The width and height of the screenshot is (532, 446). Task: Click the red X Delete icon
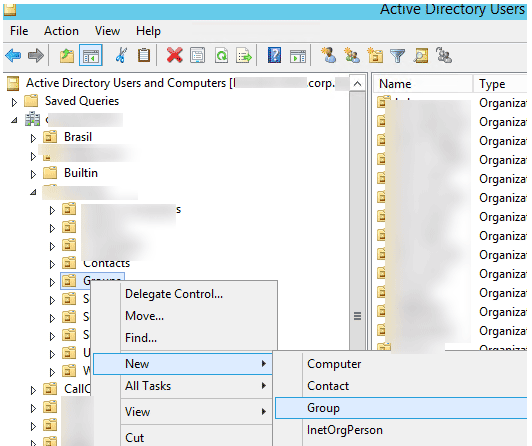174,55
